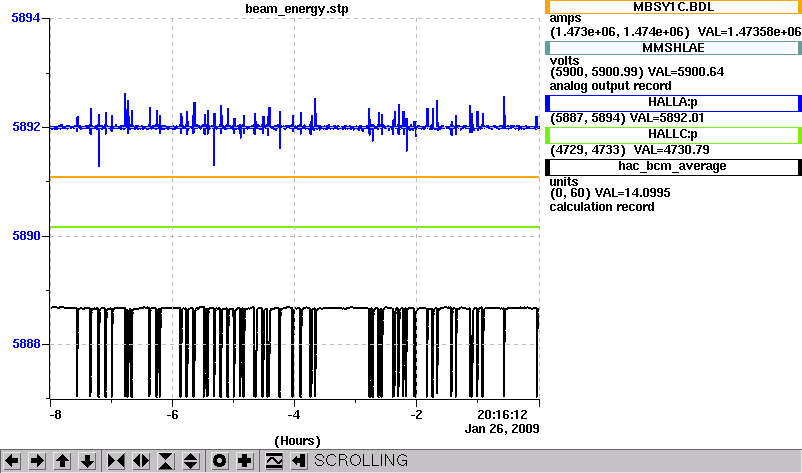Screen dimensions: 802x473
Task: Shift the graph up with up arrow
Action: tap(62, 461)
